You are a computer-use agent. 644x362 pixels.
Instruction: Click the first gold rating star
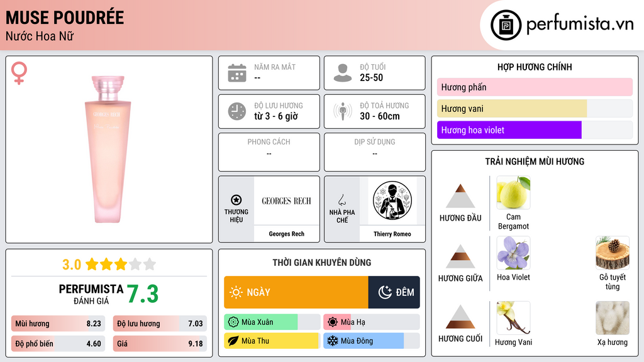tap(92, 264)
